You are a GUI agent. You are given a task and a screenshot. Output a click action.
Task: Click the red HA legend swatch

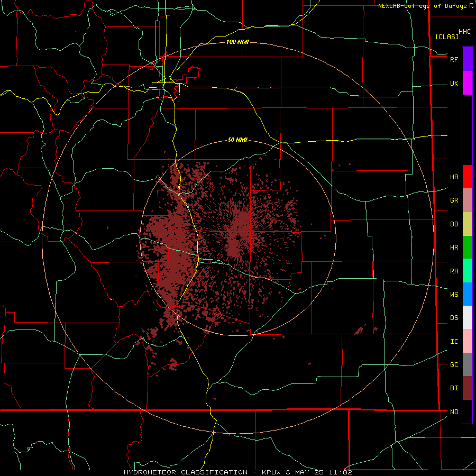tap(467, 177)
